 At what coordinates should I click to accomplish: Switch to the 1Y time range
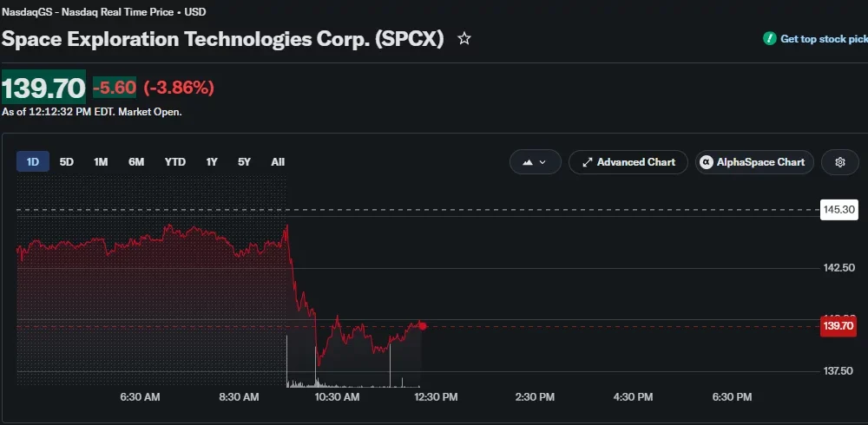coord(212,162)
